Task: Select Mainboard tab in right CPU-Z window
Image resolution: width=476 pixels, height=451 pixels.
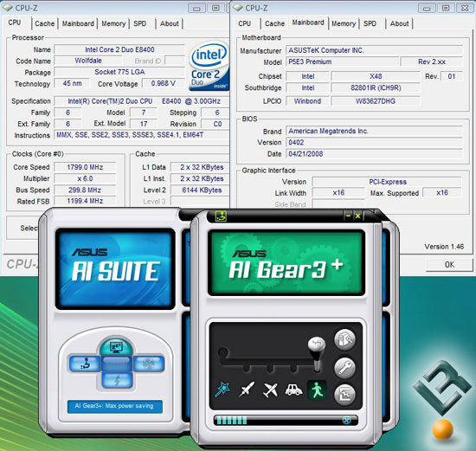Action: [x=308, y=23]
